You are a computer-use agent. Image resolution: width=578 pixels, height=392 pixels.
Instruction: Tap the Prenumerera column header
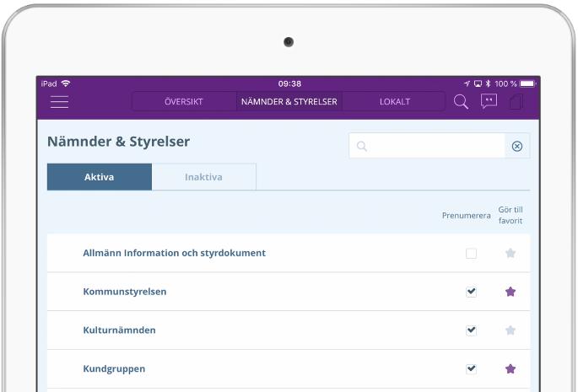(467, 216)
